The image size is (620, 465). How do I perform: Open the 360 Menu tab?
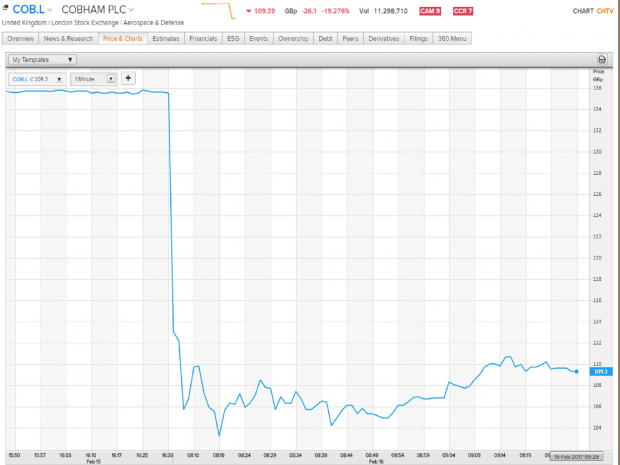(x=452, y=38)
